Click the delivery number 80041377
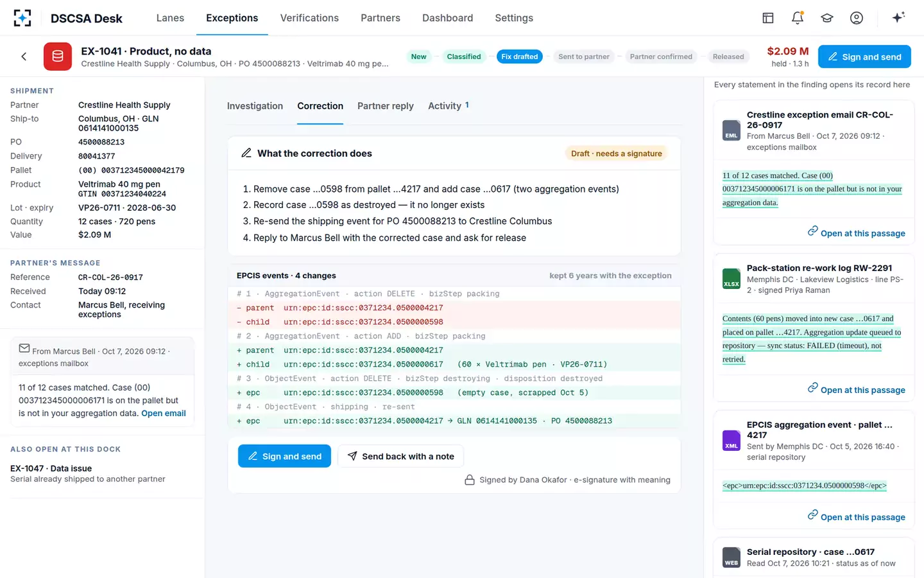Viewport: 924px width, 578px height. coord(97,156)
